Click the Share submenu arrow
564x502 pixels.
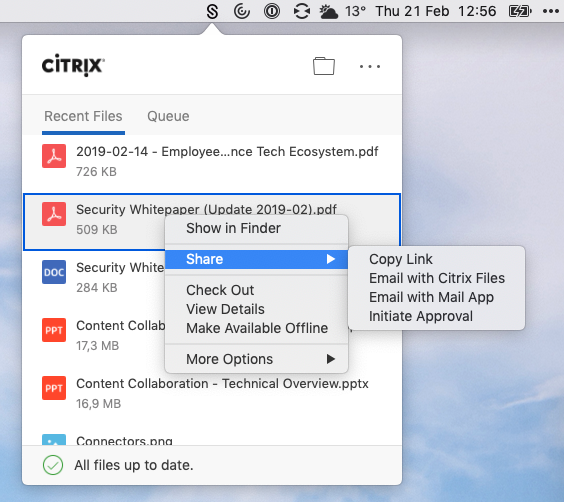click(x=331, y=259)
